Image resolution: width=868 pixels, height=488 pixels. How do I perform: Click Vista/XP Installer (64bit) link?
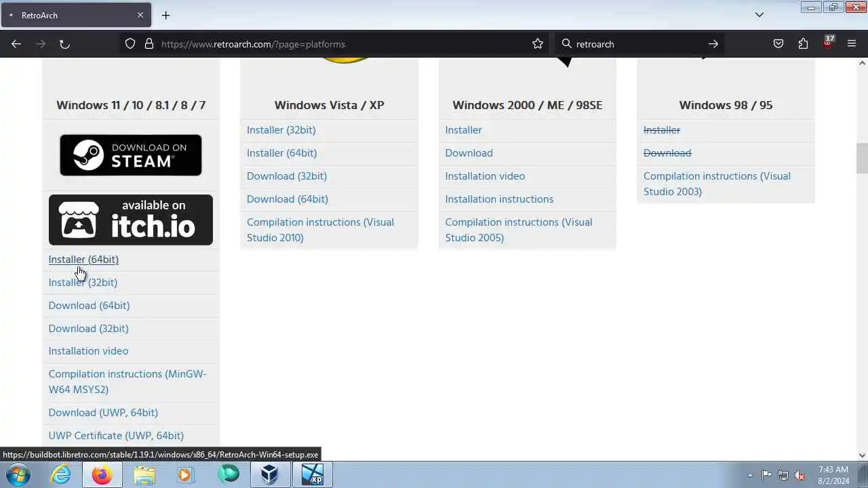click(x=282, y=153)
